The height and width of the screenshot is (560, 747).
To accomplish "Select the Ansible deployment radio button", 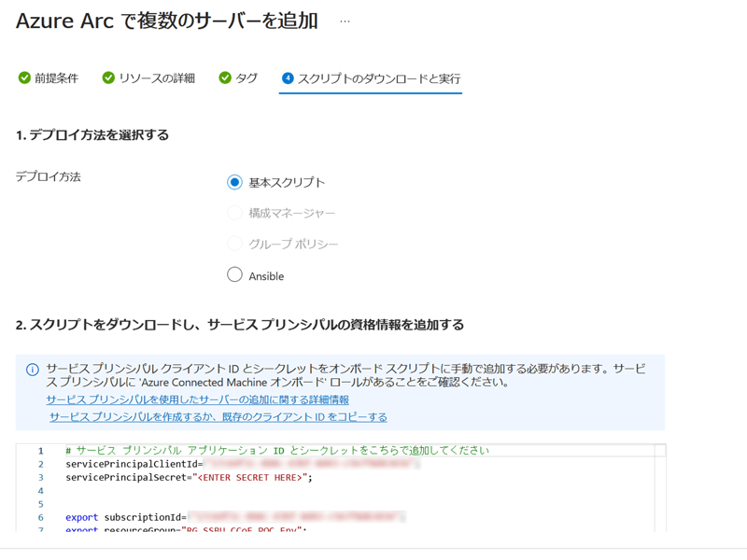I will click(234, 274).
